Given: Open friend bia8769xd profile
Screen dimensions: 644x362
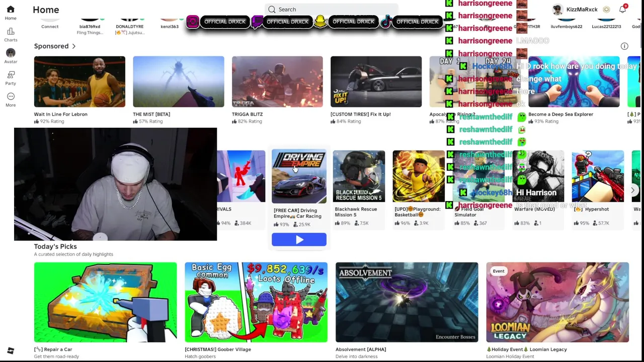Looking at the screenshot, I should [90, 27].
